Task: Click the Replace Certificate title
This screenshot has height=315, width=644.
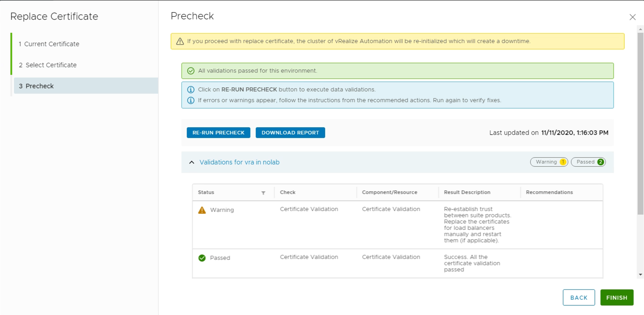Action: click(54, 17)
